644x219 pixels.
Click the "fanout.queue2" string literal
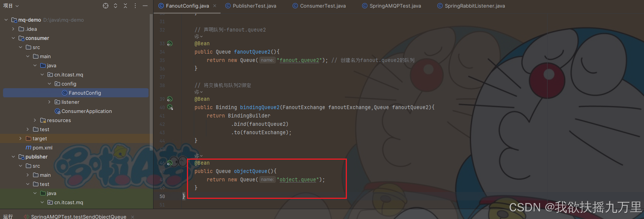[x=299, y=60]
